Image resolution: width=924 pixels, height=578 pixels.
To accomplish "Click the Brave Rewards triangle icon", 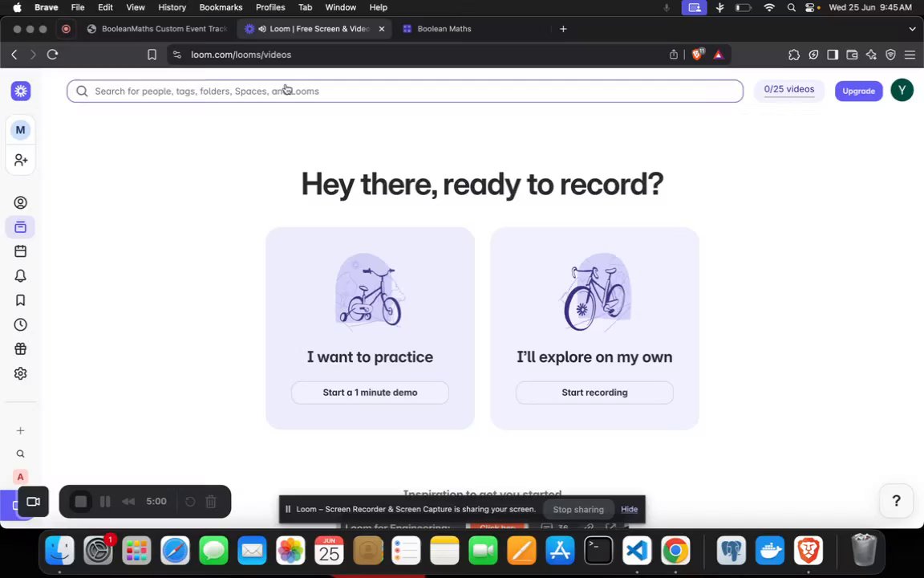I will [719, 55].
